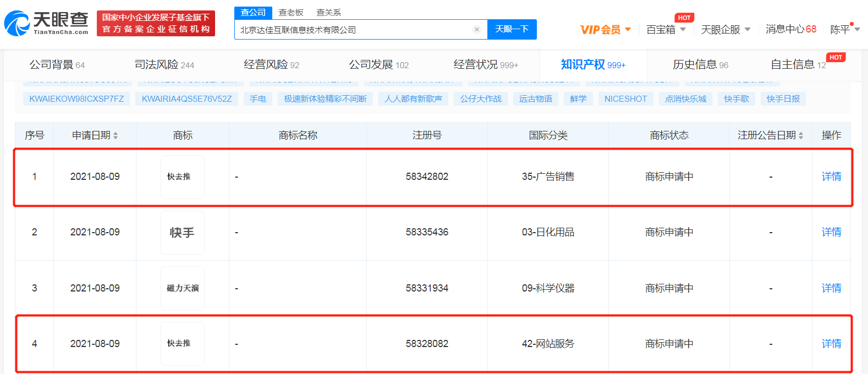Open 详情 for trademark 58335436

[831, 232]
